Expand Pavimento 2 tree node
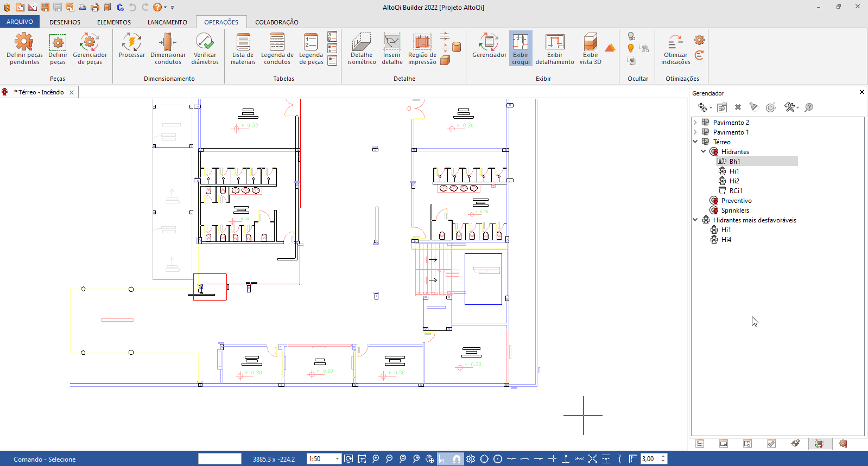The height and width of the screenshot is (466, 868). tap(695, 123)
